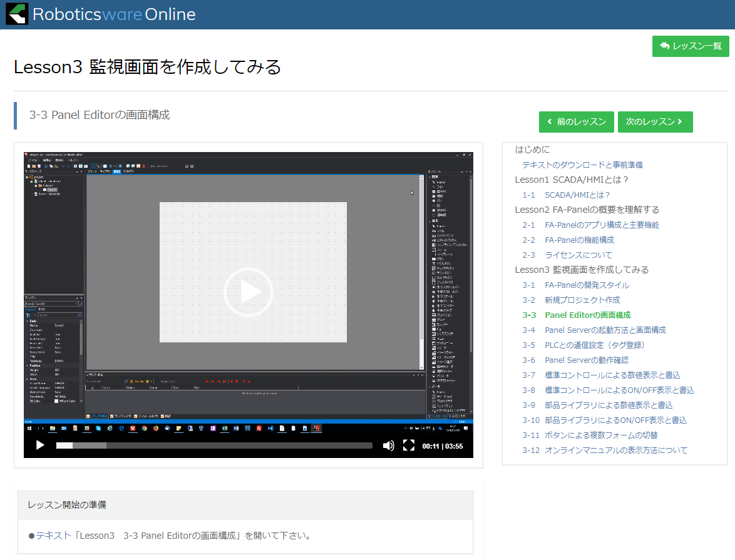
Task: Open lesson 3-5 PLCとの通信設定（タグ登録）
Action: coord(583,345)
